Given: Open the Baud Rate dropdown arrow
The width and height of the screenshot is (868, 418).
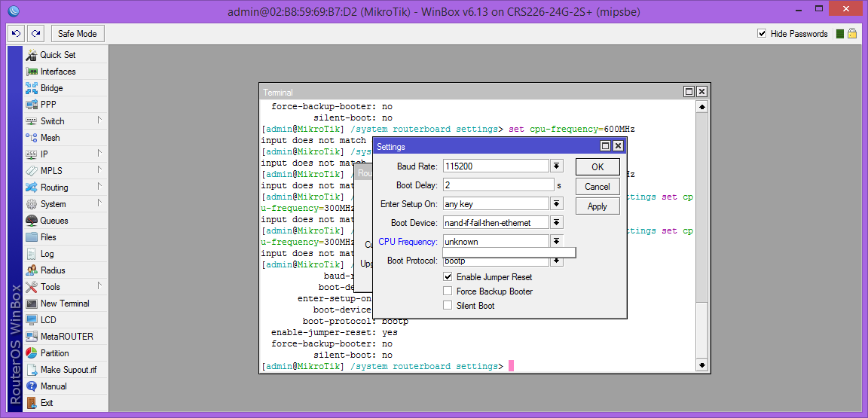Looking at the screenshot, I should (x=556, y=166).
